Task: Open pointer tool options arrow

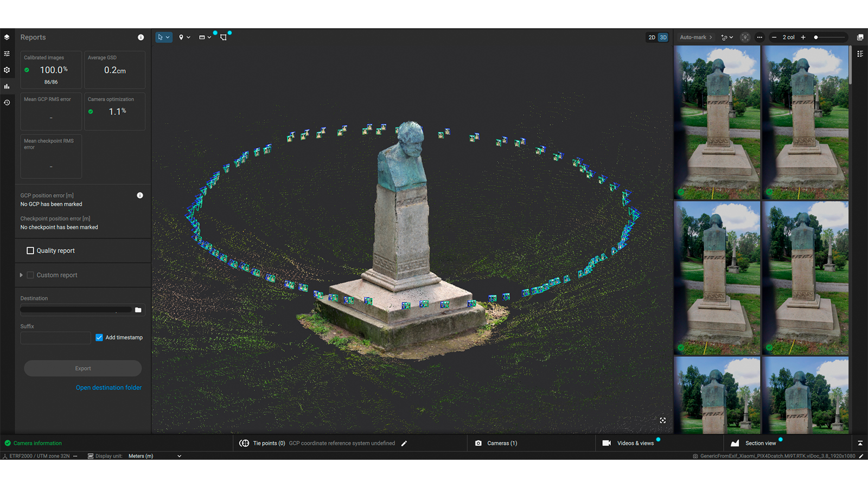Action: tap(168, 37)
